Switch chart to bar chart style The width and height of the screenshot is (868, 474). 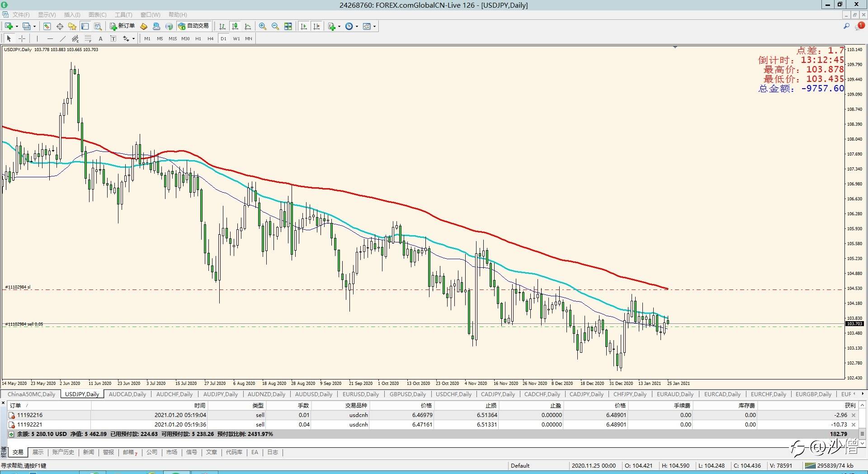click(222, 26)
